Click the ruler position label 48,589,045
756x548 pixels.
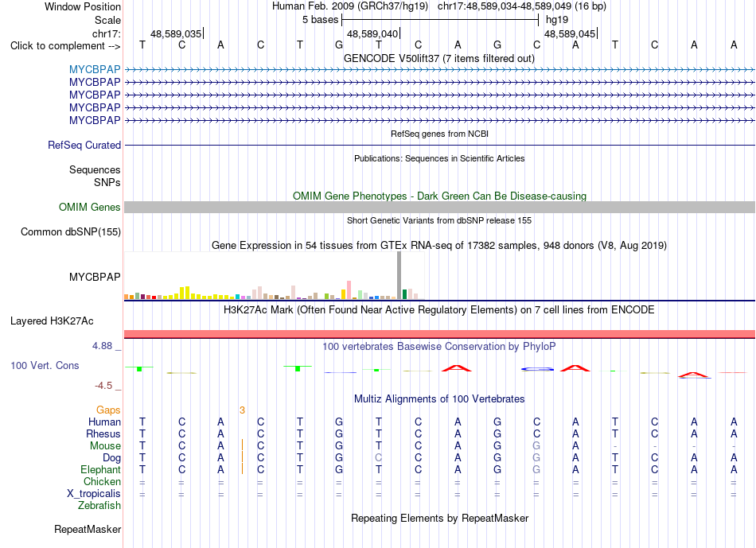pyautogui.click(x=570, y=33)
